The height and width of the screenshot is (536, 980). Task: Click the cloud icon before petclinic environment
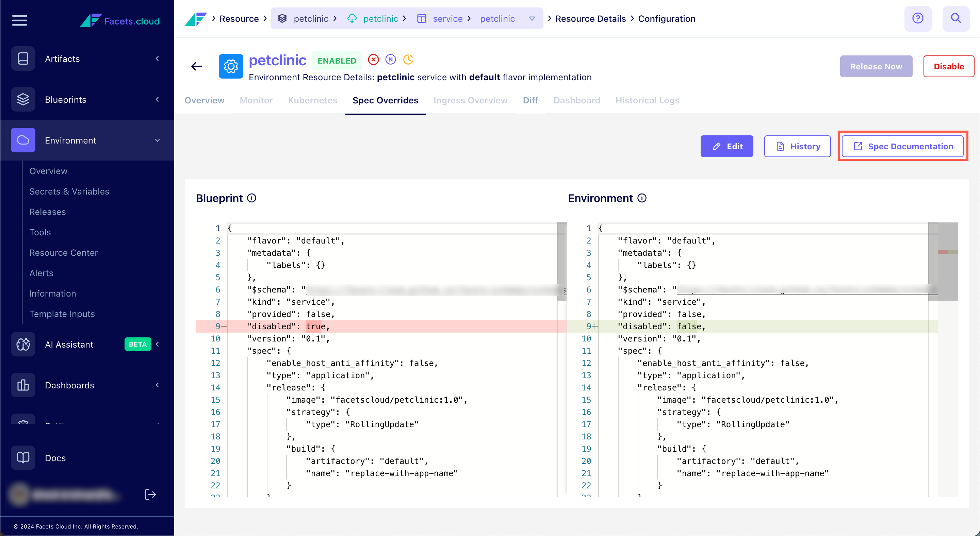click(x=352, y=19)
